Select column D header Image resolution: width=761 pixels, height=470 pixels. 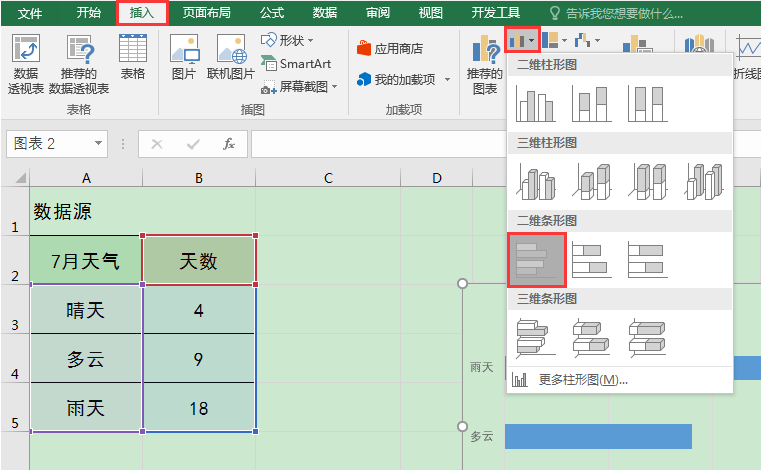coord(437,178)
